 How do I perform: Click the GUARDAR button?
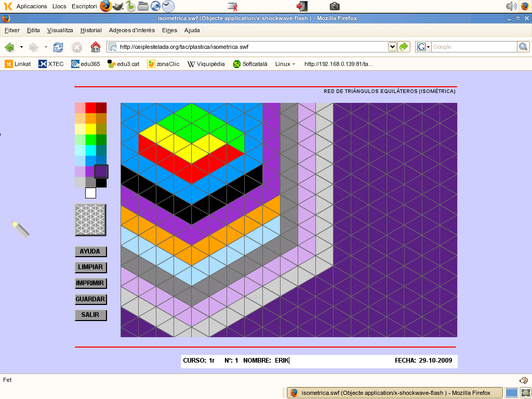coord(90,299)
